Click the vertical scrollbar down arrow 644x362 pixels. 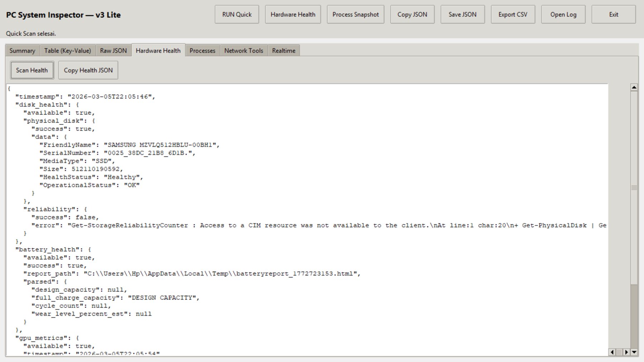click(634, 352)
